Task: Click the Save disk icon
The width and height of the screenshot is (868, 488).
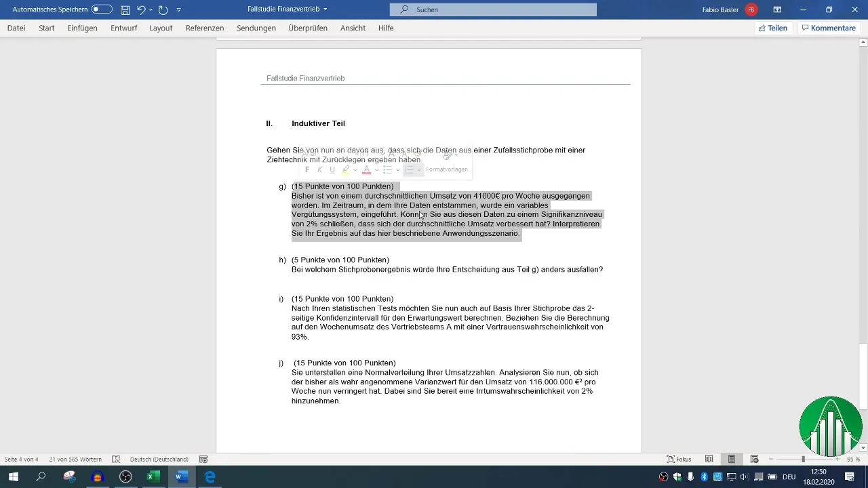Action: [x=125, y=9]
